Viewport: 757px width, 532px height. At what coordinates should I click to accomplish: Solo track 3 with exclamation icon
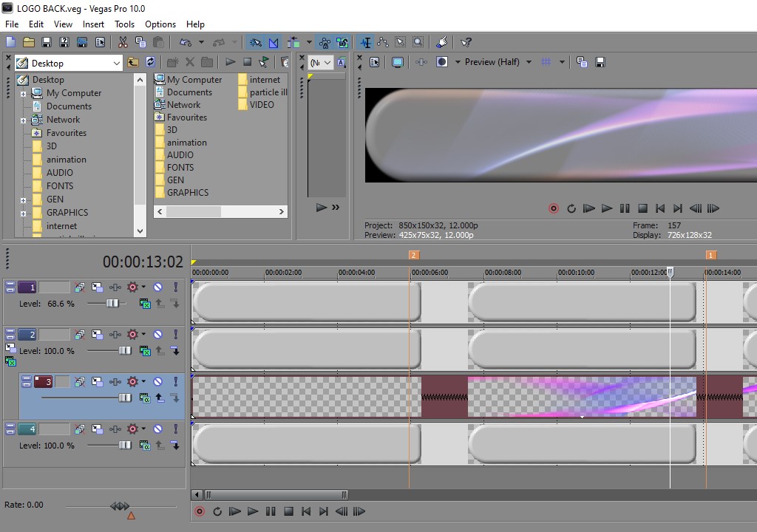[x=175, y=382]
